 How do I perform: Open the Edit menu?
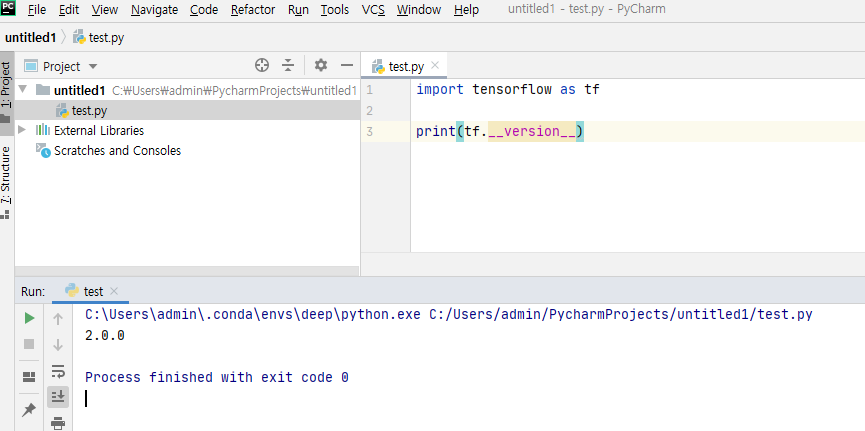[x=69, y=9]
